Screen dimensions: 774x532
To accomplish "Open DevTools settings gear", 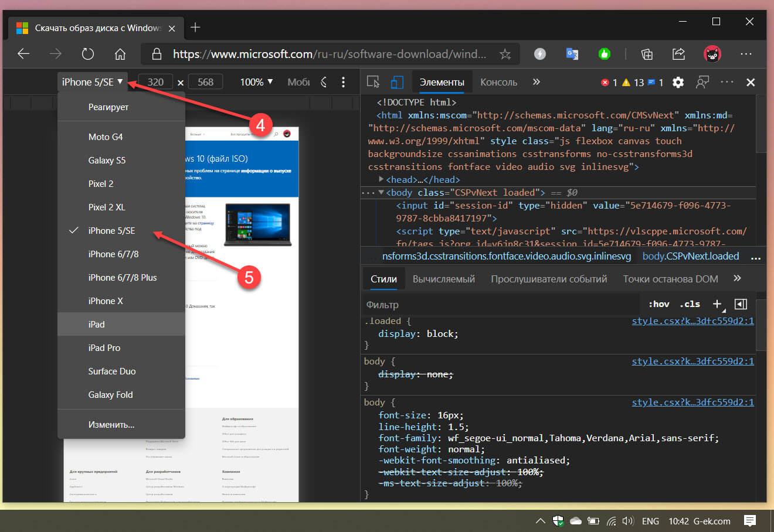I will (678, 82).
